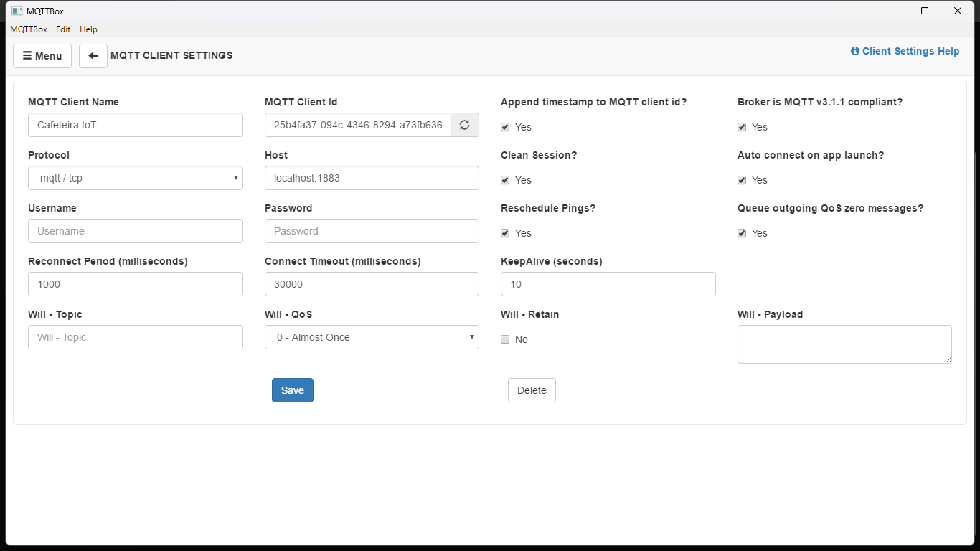Enable the Will - Retain checkbox
The height and width of the screenshot is (551, 980).
click(505, 339)
